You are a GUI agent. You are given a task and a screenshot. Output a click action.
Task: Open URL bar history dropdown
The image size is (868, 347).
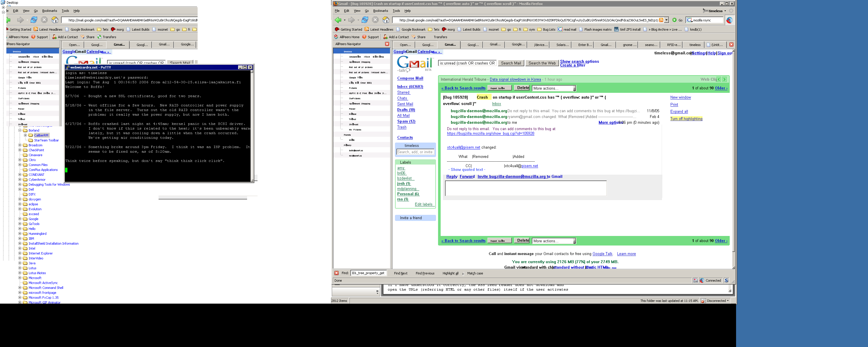point(667,20)
